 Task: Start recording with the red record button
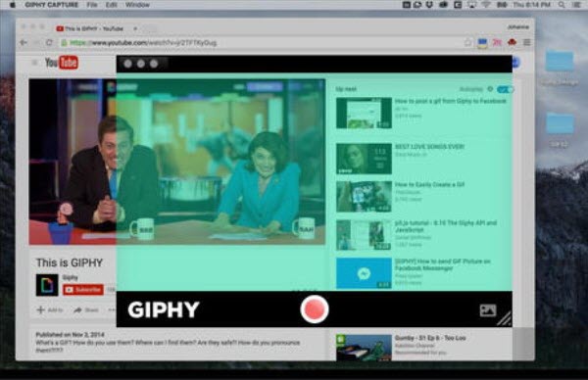315,309
